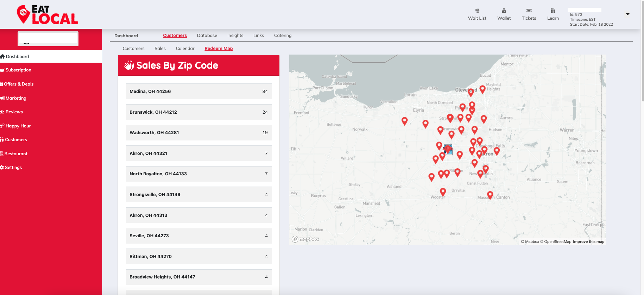
Task: Click the Dashboard home icon in sidebar
Action: pos(2,56)
